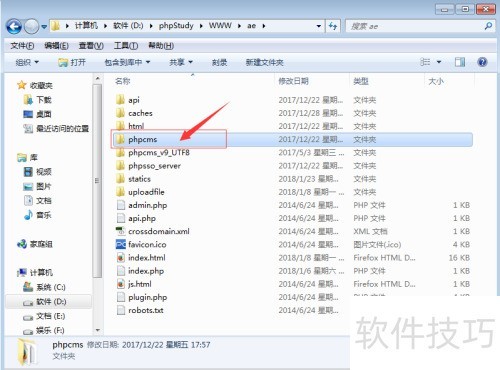Expand the 共享 toolbar dropdown
Viewport: 500px width, 370px height.
tap(181, 62)
